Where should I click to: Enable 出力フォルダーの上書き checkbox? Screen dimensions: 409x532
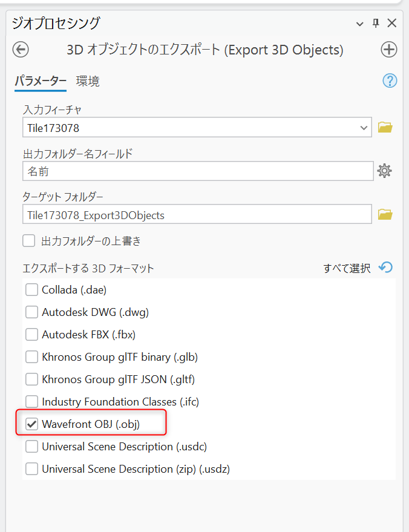(29, 241)
